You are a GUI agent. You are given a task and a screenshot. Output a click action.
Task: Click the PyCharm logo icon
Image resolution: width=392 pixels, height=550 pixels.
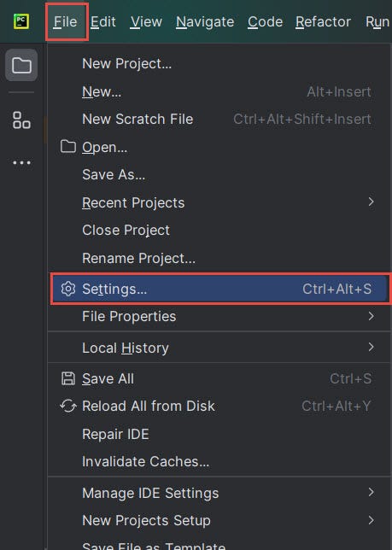coord(21,21)
